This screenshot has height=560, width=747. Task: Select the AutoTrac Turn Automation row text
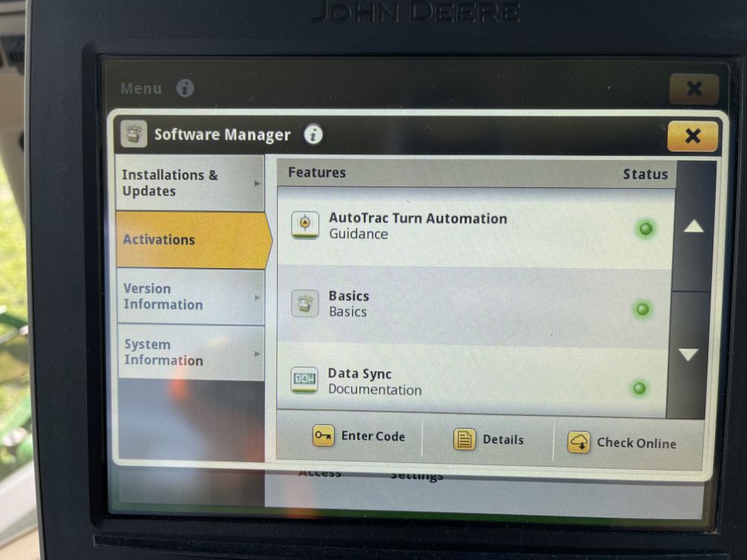(x=418, y=219)
